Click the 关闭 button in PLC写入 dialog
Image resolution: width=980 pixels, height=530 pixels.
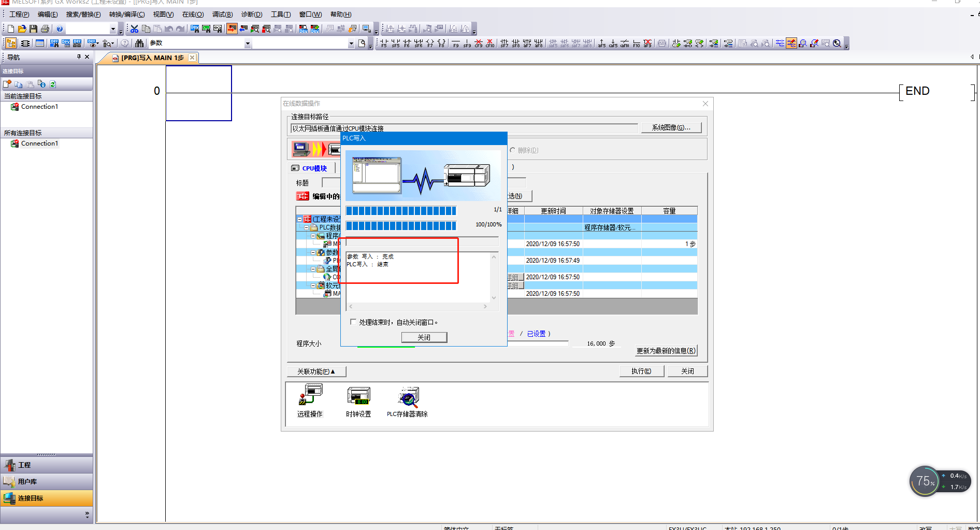tap(424, 337)
